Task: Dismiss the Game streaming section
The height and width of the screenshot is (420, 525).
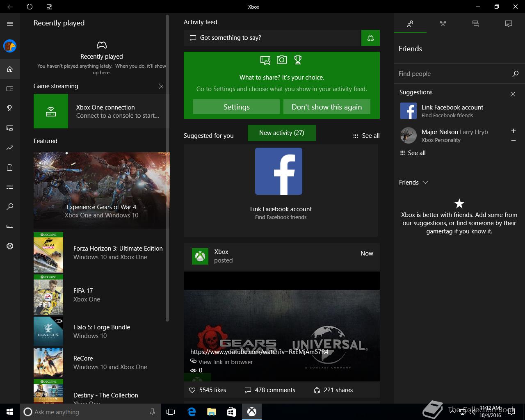Action: point(161,87)
